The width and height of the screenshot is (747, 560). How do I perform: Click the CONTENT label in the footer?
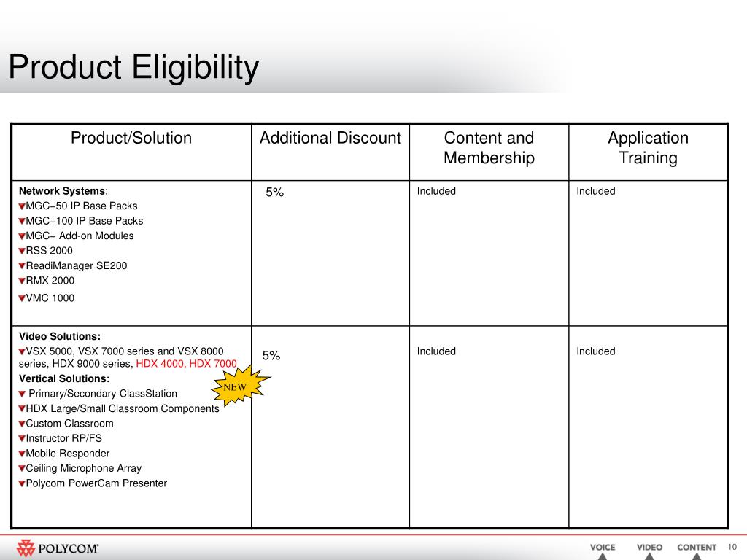[697, 548]
